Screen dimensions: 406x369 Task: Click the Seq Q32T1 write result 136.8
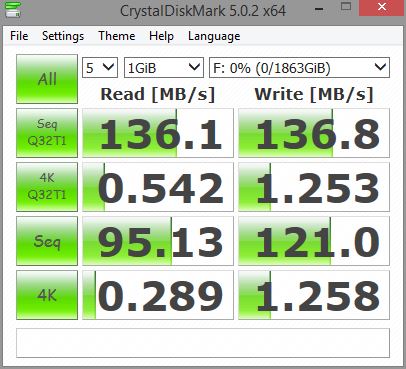(x=314, y=133)
